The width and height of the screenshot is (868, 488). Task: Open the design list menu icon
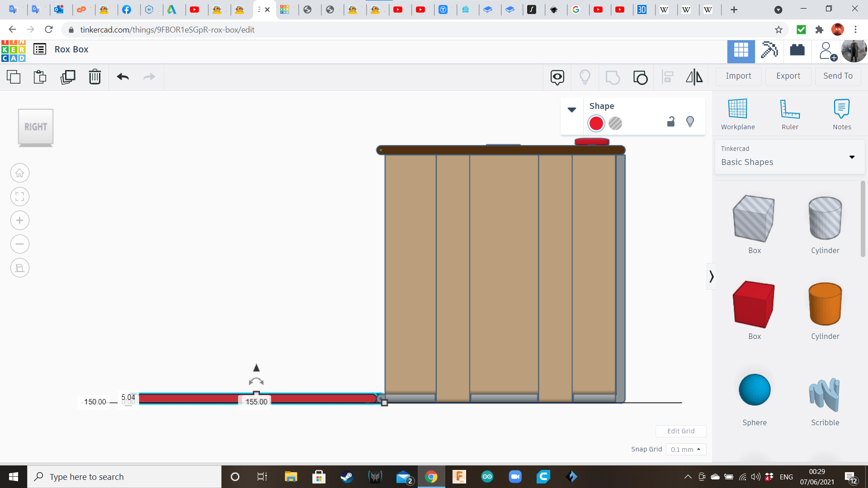(x=40, y=49)
